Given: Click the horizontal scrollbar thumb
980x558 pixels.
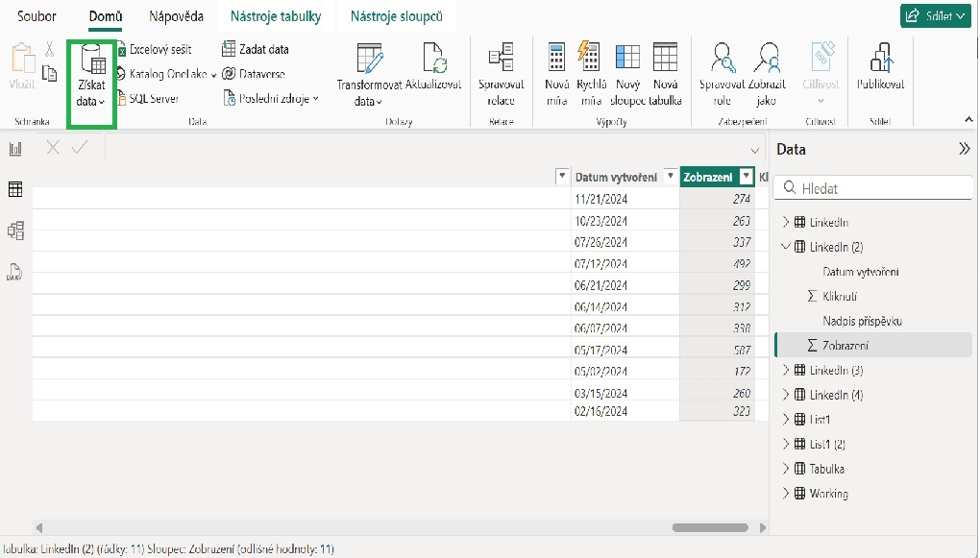Looking at the screenshot, I should click(710, 527).
